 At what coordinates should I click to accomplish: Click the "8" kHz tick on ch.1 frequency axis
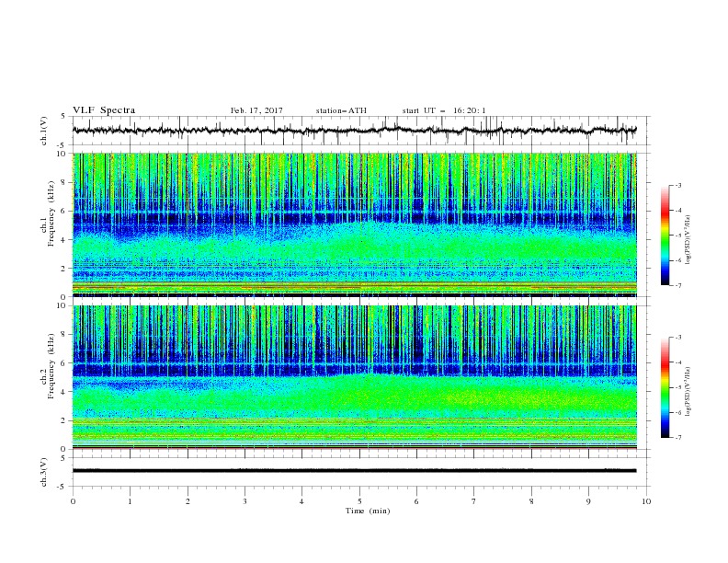point(63,182)
